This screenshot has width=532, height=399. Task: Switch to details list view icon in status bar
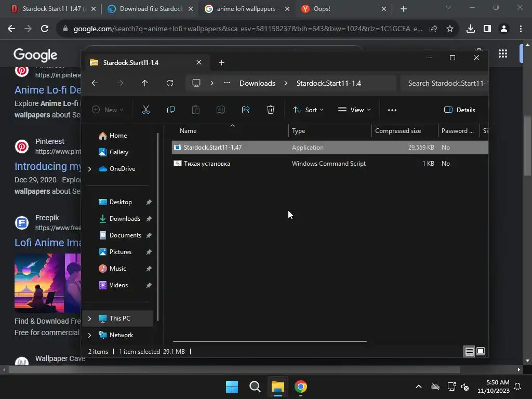[469, 352]
